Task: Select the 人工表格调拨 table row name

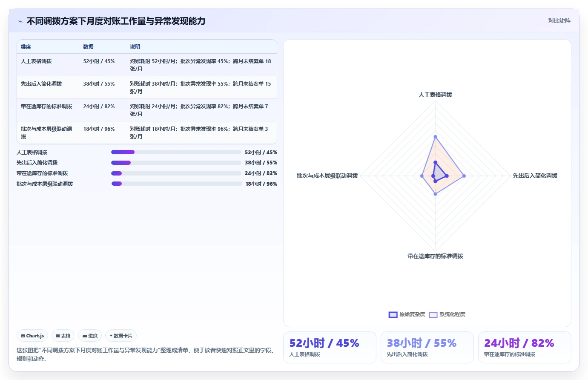Action: 36,61
